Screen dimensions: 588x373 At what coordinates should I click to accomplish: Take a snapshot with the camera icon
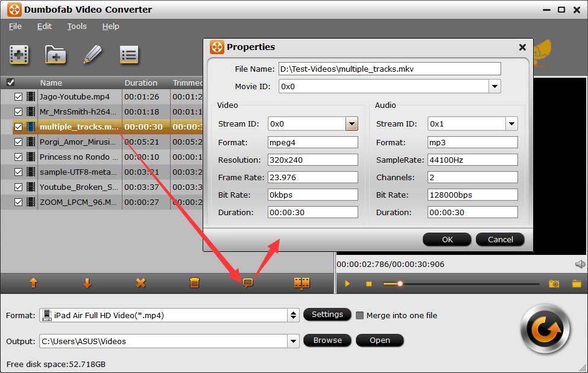(x=554, y=283)
